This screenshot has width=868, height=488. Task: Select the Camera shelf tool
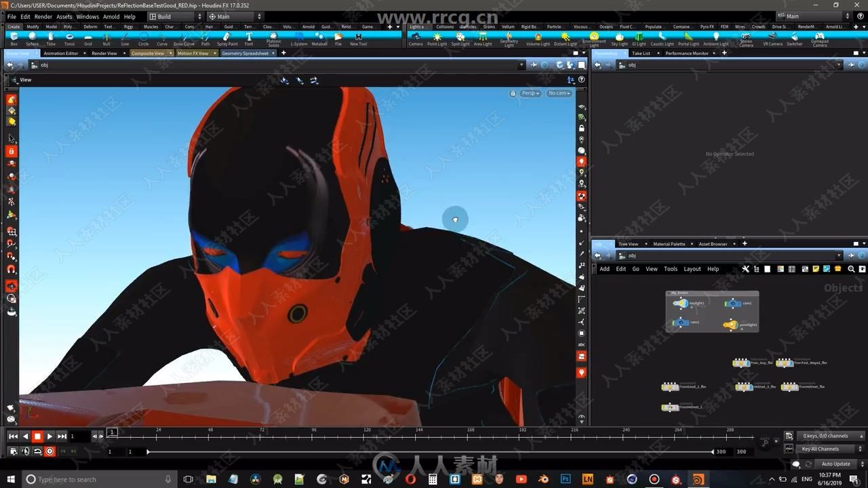[416, 39]
